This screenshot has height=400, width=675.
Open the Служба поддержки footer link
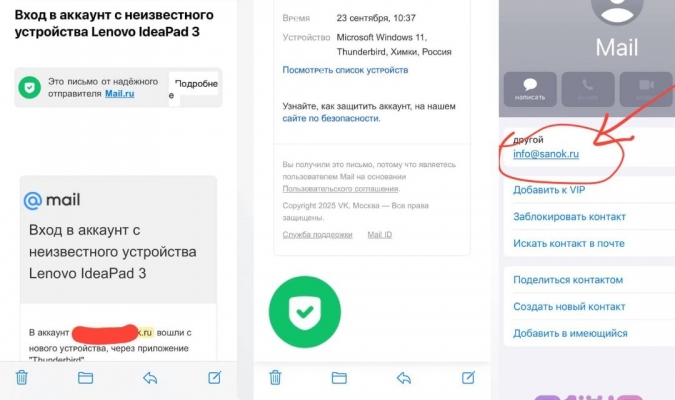(x=317, y=235)
